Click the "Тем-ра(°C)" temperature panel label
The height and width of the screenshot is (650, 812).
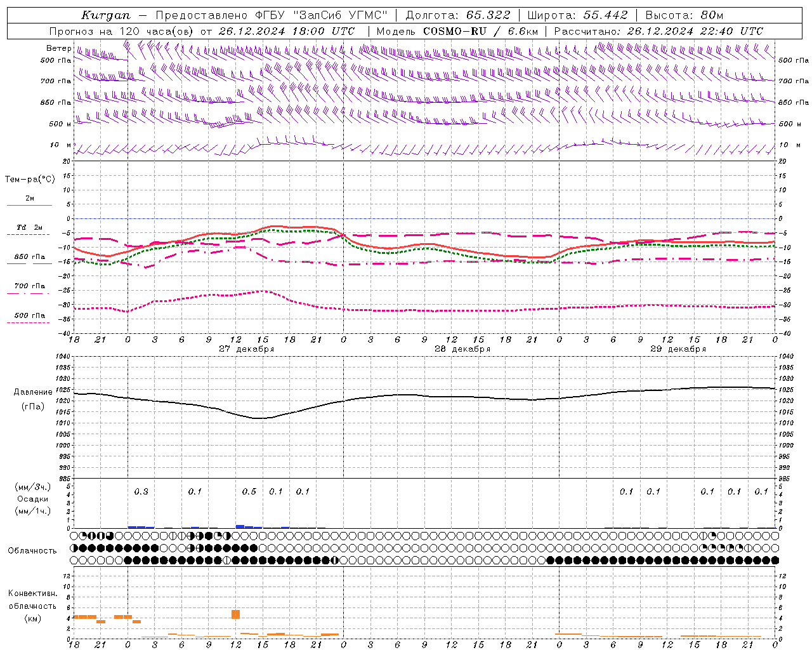tap(30, 180)
